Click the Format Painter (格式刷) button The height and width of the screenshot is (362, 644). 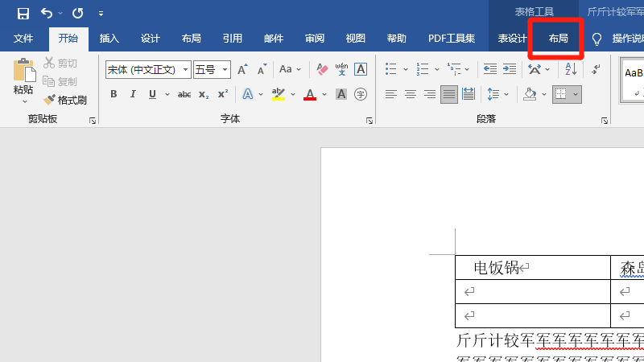pyautogui.click(x=65, y=101)
